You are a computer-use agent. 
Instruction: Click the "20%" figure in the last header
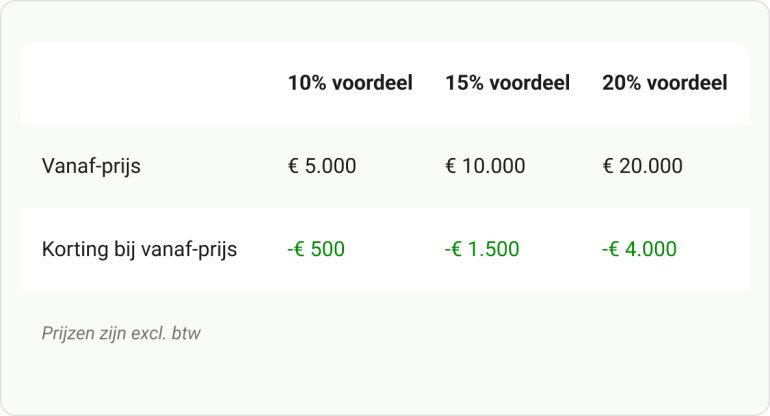(621, 83)
